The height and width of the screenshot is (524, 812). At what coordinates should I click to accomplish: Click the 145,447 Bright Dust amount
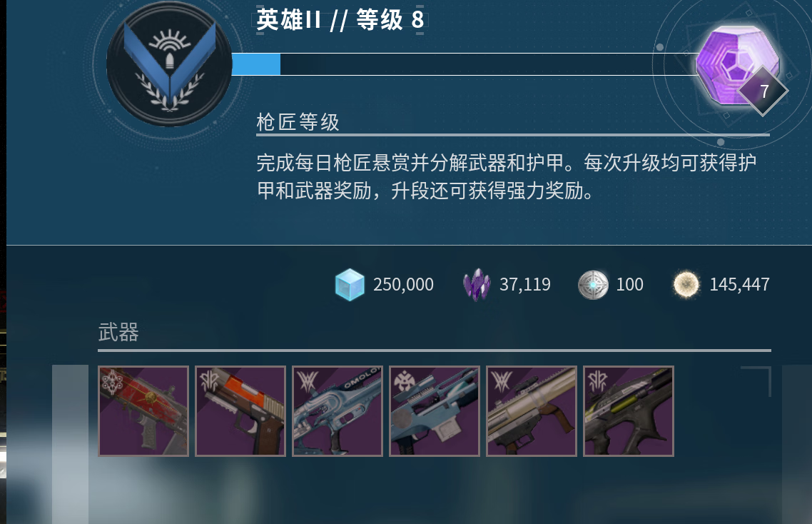(x=739, y=285)
